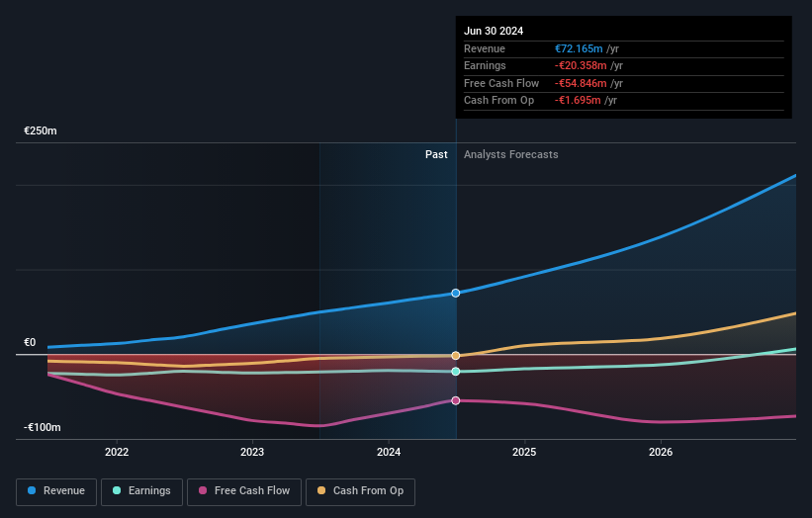Toggle the Revenue legend button
The width and height of the screenshot is (812, 518).
[x=56, y=491]
